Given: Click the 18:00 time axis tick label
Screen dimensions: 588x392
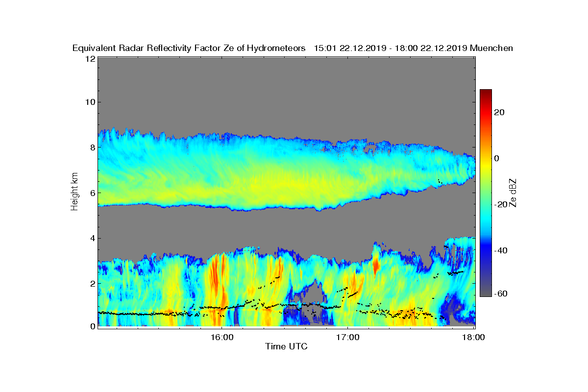Looking at the screenshot, I should point(474,337).
